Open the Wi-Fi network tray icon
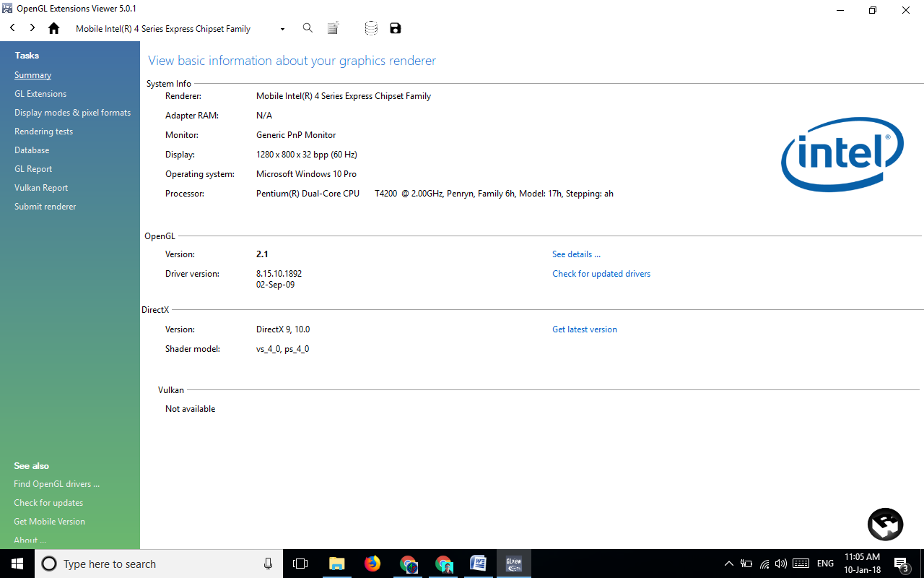Screen dimensions: 924x578 [764, 564]
